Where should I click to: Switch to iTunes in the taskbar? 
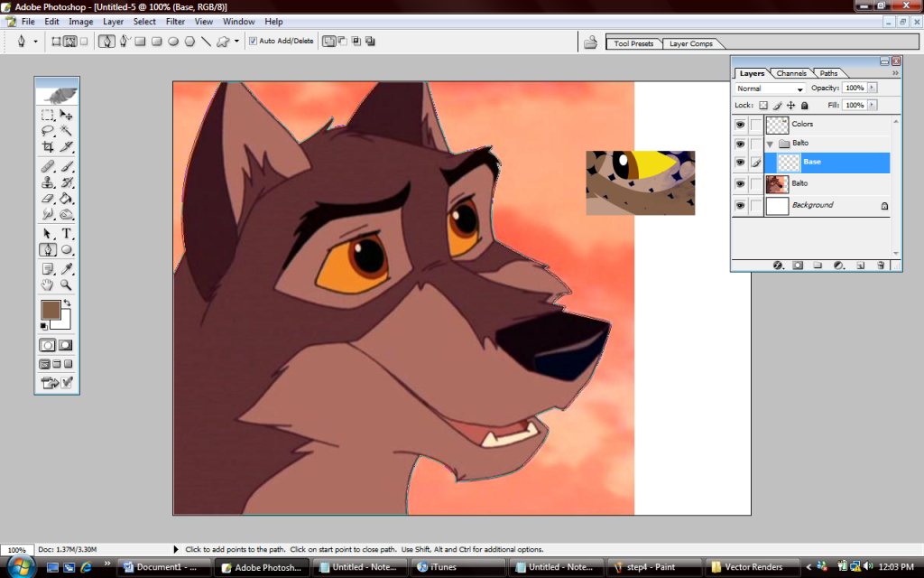click(436, 567)
